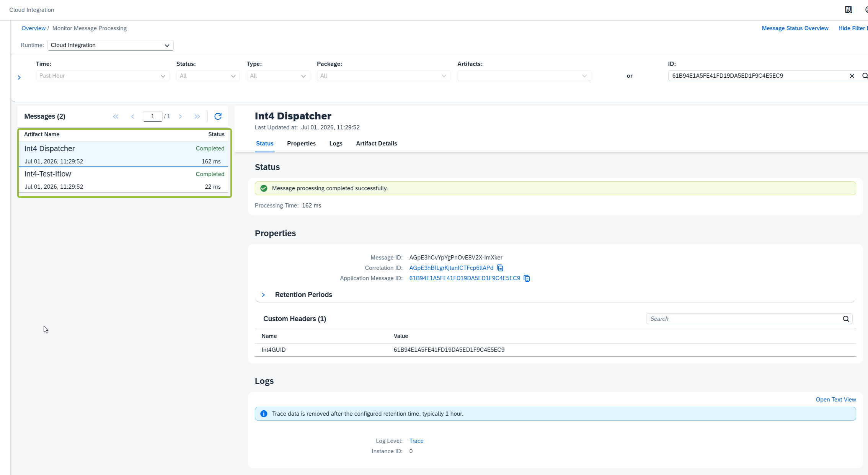Copy the Application Message ID
The height and width of the screenshot is (475, 868).
tap(527, 278)
